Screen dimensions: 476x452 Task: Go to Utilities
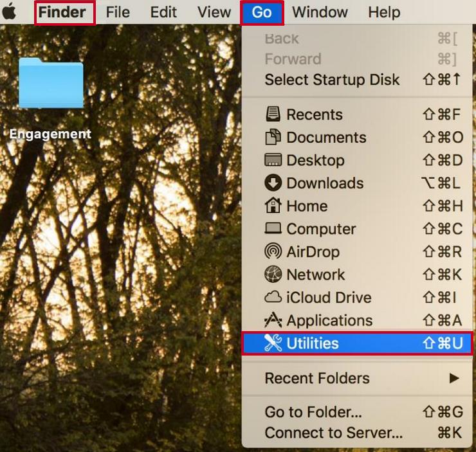click(357, 343)
